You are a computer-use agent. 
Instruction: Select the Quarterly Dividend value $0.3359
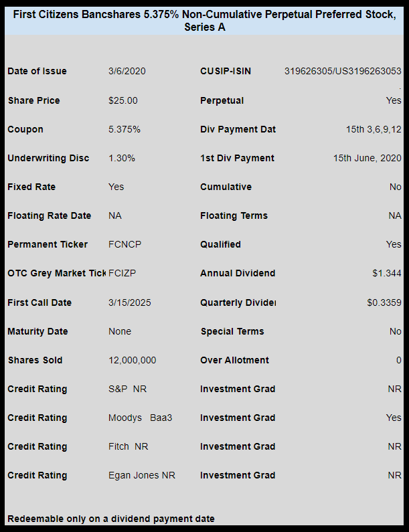(384, 302)
